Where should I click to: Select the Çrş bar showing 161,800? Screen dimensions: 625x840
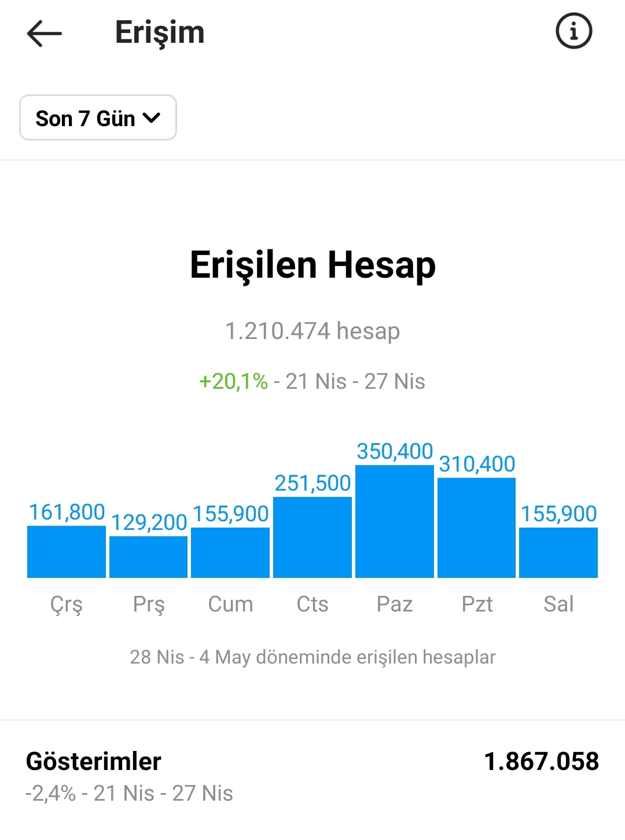pos(67,552)
